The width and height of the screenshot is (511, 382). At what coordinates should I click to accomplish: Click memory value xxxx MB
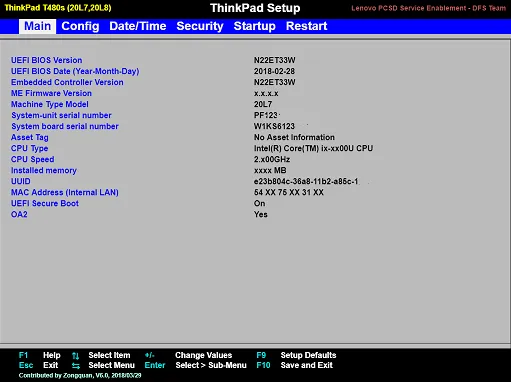270,170
